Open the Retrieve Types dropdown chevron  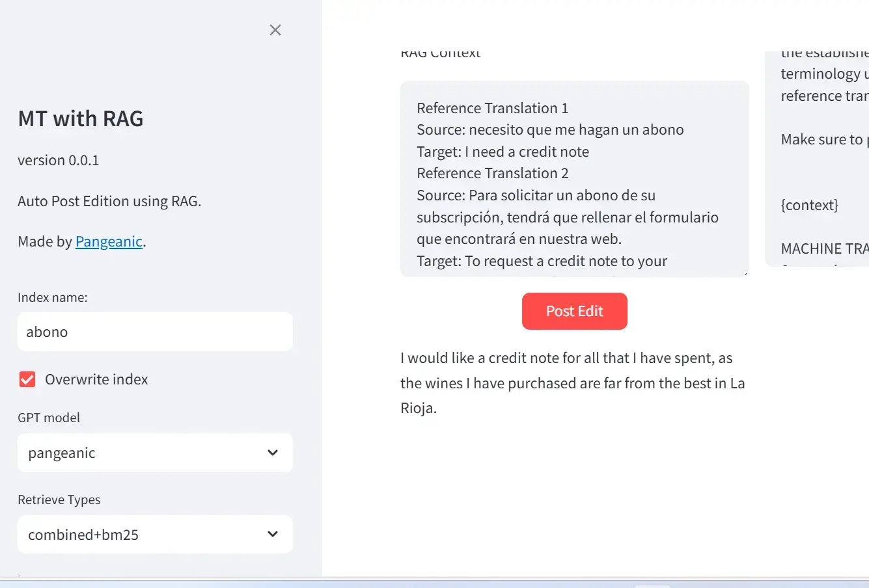(x=273, y=534)
